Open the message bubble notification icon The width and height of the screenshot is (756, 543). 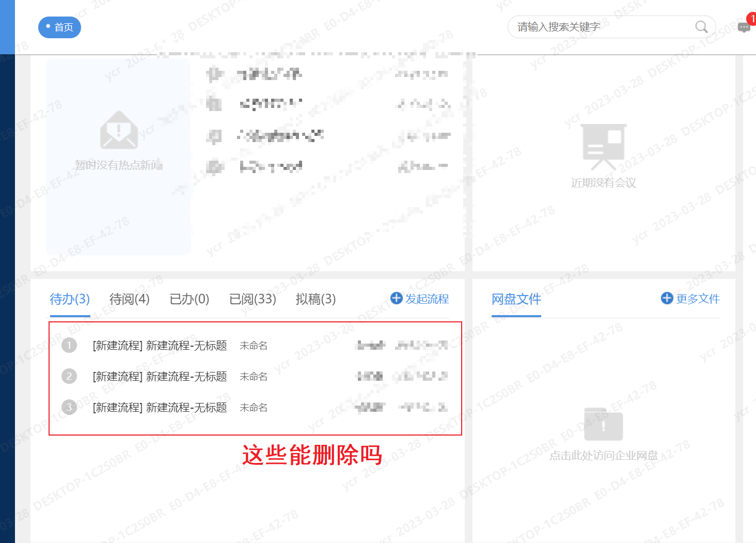click(x=744, y=28)
